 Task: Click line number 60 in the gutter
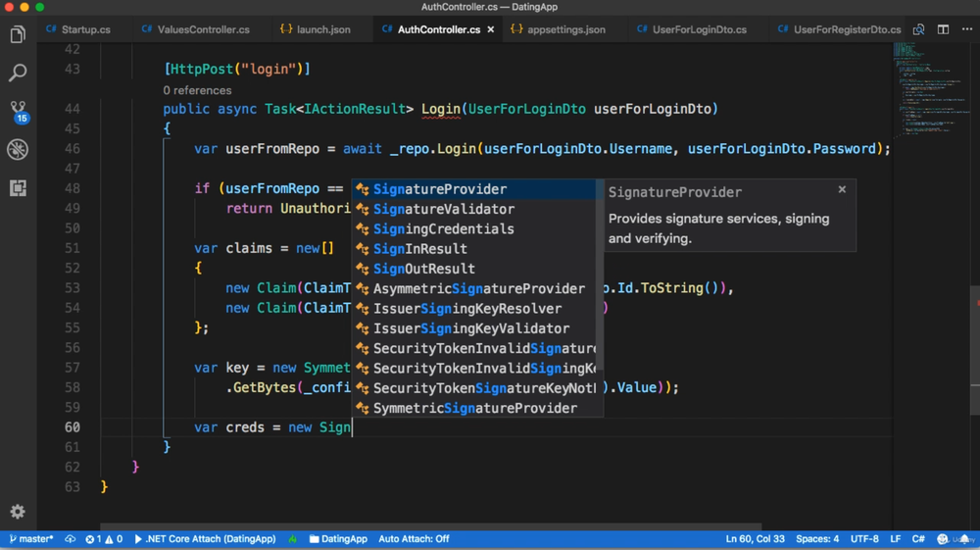[72, 427]
